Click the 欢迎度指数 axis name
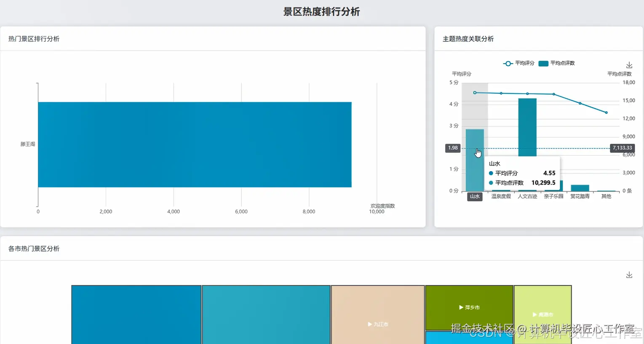Image resolution: width=644 pixels, height=344 pixels. click(x=383, y=206)
